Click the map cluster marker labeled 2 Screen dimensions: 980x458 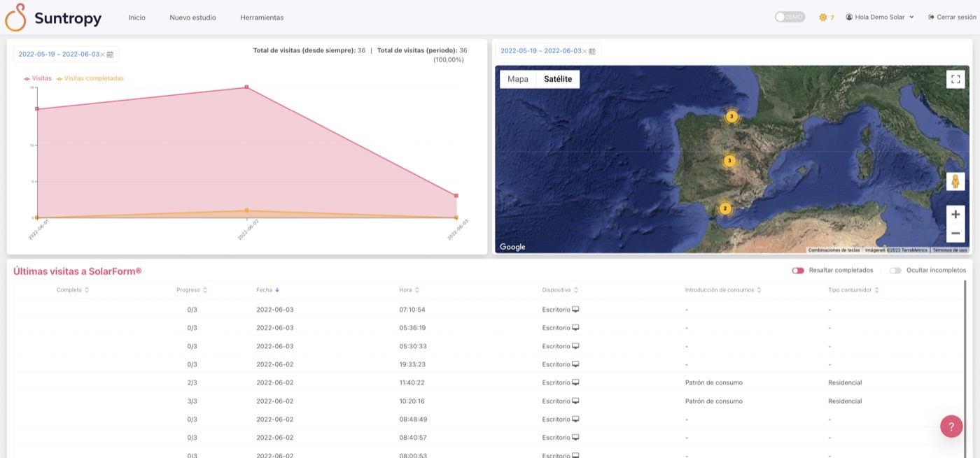(725, 208)
